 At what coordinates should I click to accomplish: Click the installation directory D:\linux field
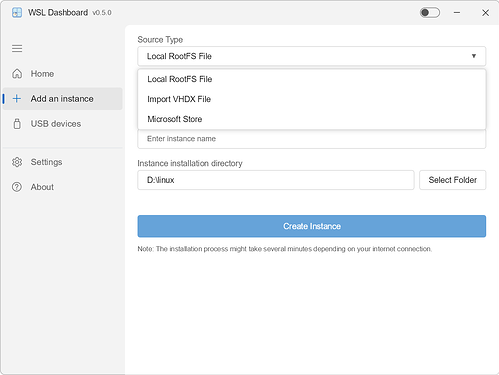point(276,180)
